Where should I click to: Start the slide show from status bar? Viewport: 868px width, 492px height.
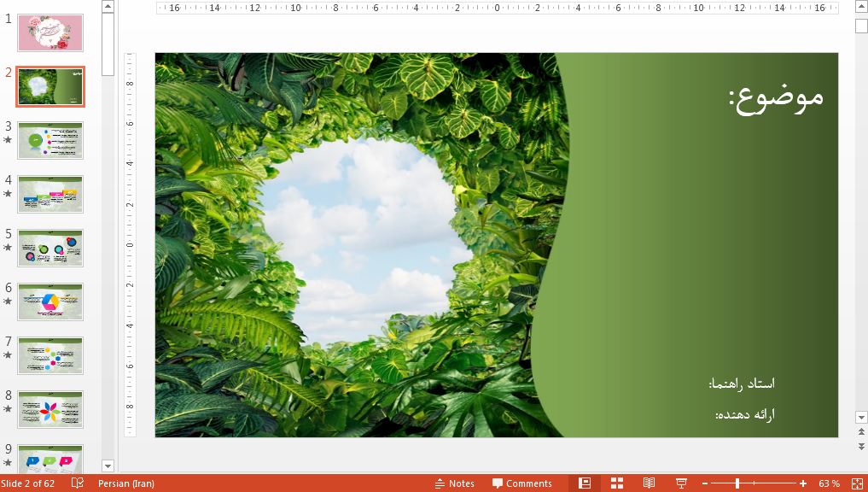tap(681, 483)
